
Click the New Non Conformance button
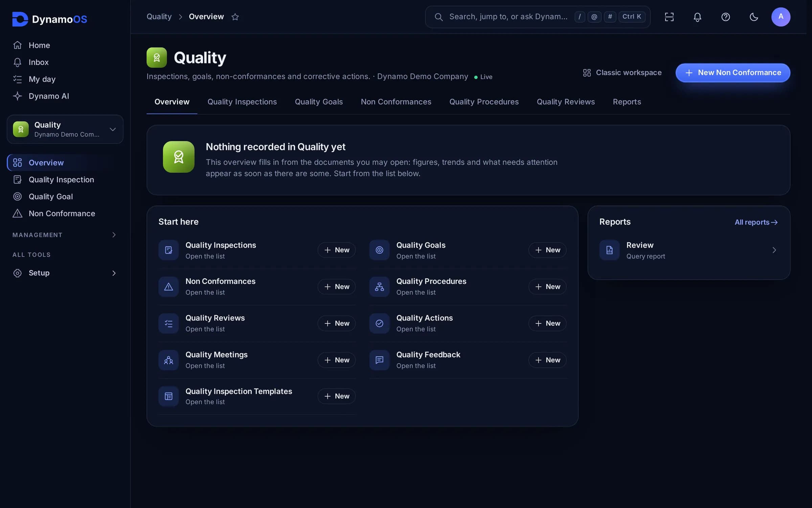[x=733, y=73]
